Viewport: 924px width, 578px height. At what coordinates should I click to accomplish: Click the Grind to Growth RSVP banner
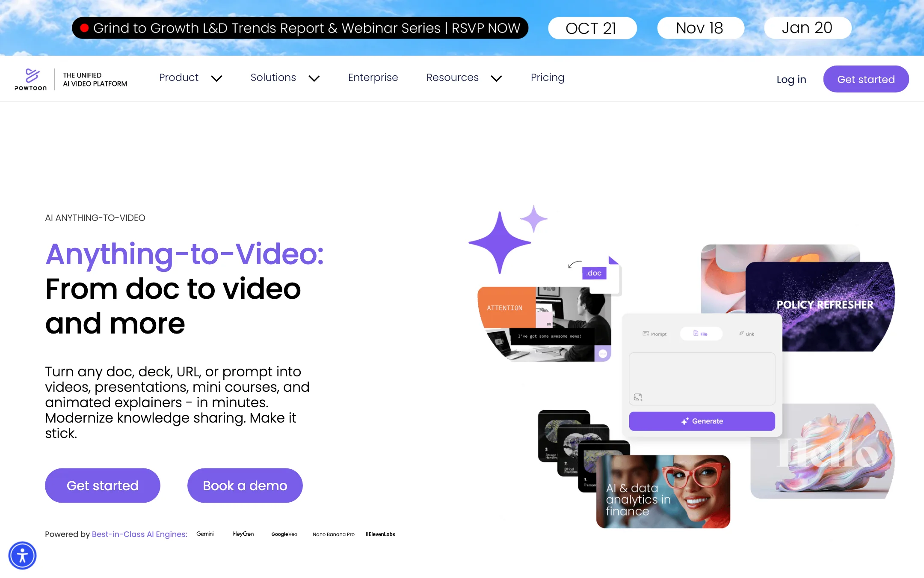[300, 28]
